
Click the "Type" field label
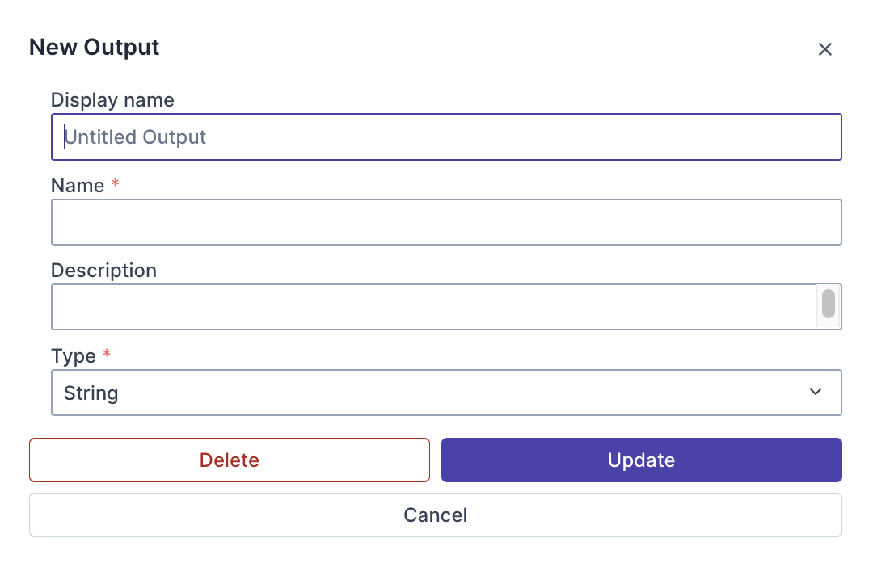(x=74, y=356)
